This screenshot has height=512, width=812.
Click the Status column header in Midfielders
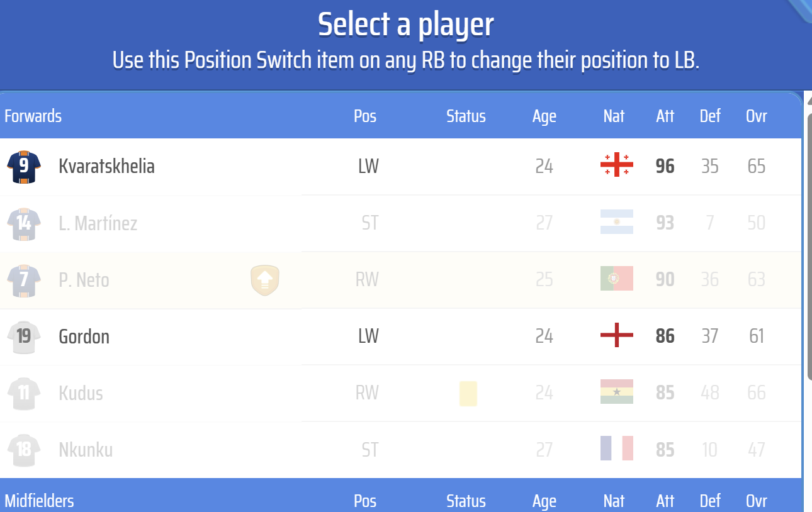tap(466, 501)
